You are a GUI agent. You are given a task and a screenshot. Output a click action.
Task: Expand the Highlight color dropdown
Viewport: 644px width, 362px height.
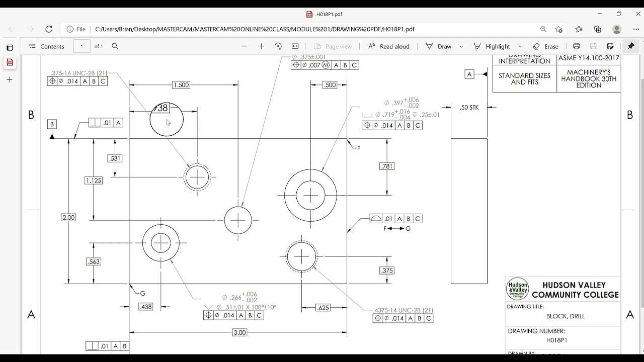click(x=520, y=46)
